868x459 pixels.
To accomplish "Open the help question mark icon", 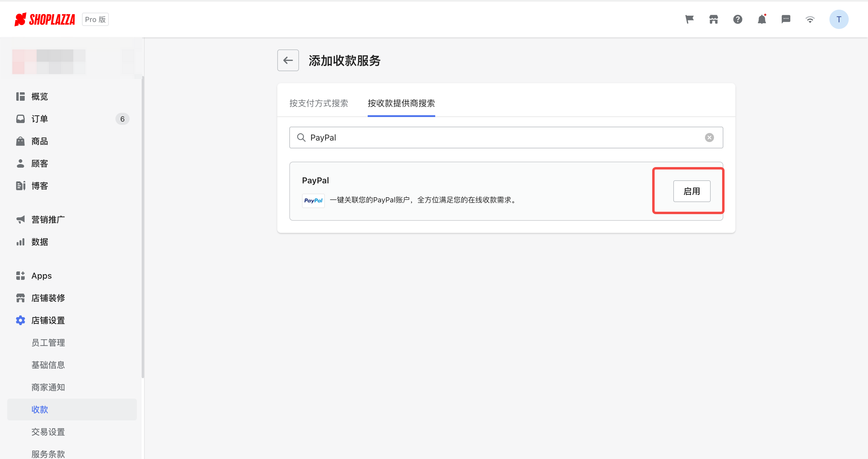I will click(x=737, y=19).
